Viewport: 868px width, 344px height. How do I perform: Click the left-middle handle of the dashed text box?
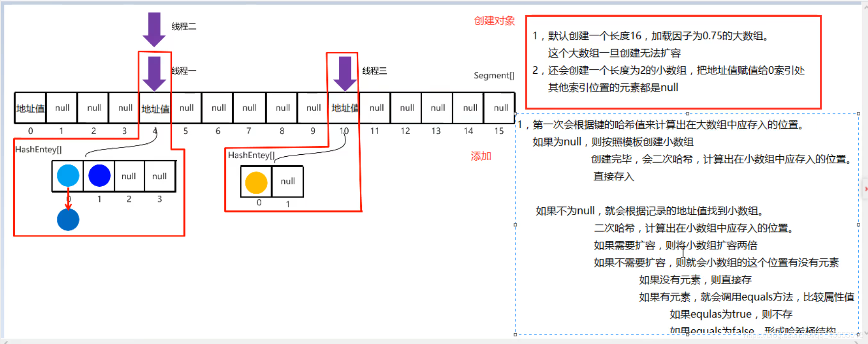(515, 225)
